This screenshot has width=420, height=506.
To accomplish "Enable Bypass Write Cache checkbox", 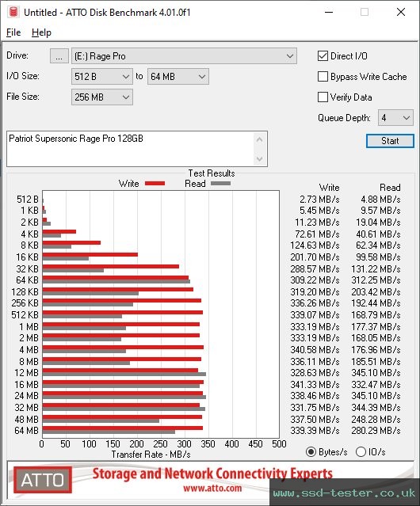I will [323, 77].
